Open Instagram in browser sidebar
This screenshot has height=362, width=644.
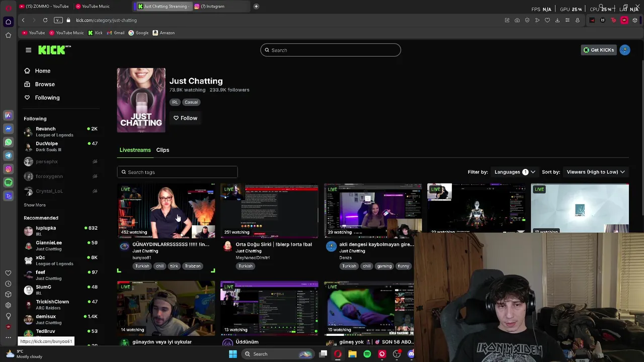point(8,169)
